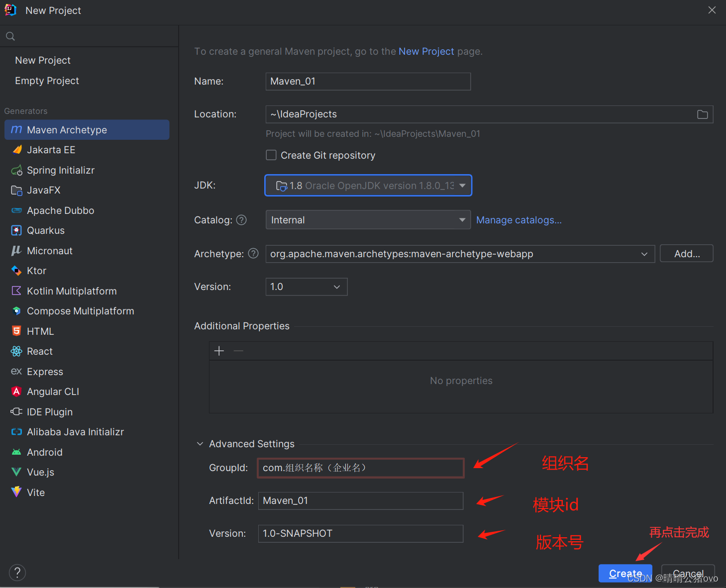Image resolution: width=726 pixels, height=588 pixels.
Task: Open Catalog help question mark
Action: click(241, 220)
